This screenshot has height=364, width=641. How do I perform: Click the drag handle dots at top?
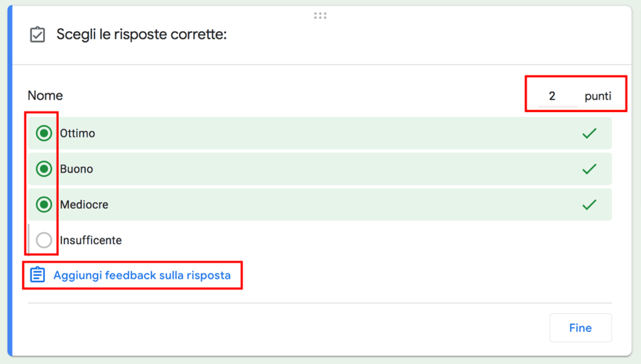(x=320, y=15)
